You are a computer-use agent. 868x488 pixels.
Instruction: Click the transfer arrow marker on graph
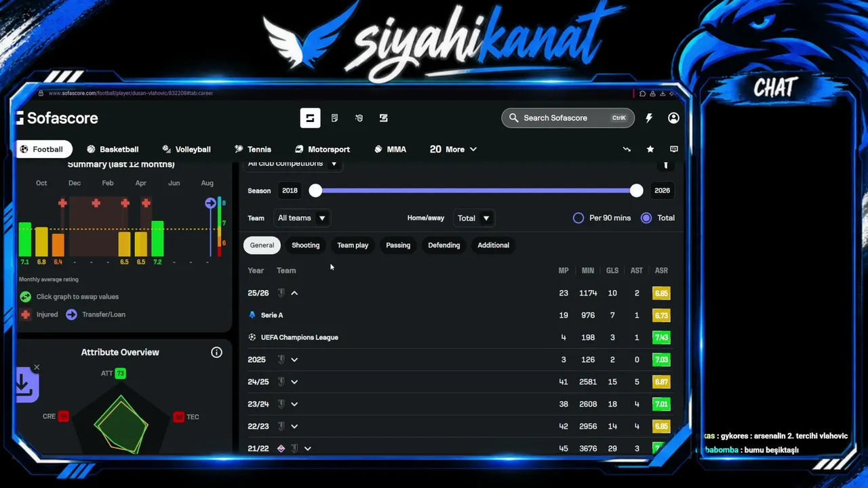(x=210, y=203)
